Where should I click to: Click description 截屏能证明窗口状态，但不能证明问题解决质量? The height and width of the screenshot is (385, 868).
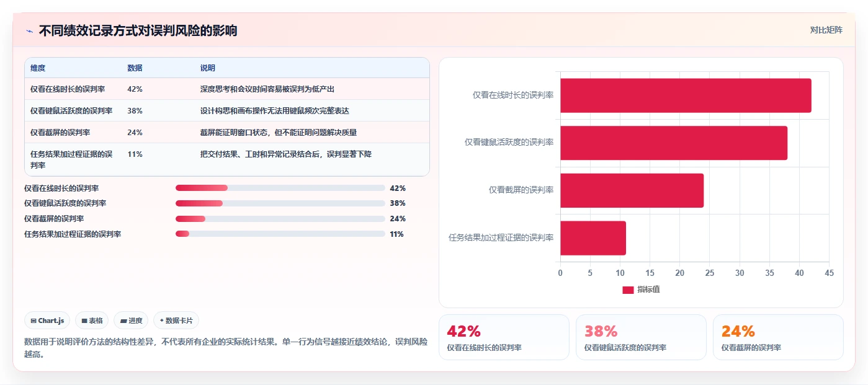[279, 133]
